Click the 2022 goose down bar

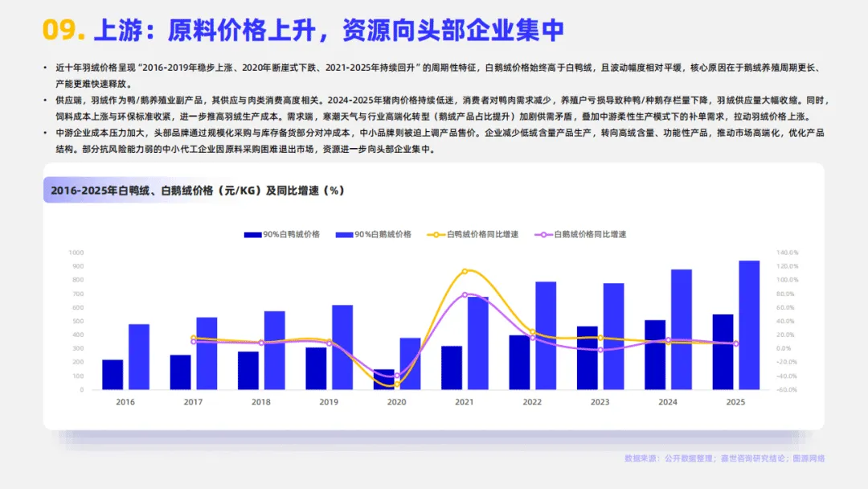[x=546, y=336]
